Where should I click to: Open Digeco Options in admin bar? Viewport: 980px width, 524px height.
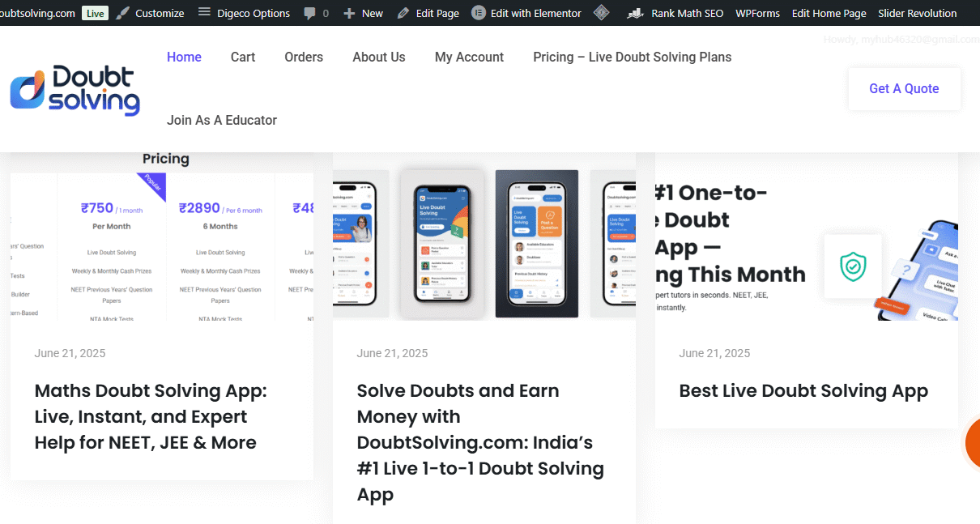(x=254, y=13)
